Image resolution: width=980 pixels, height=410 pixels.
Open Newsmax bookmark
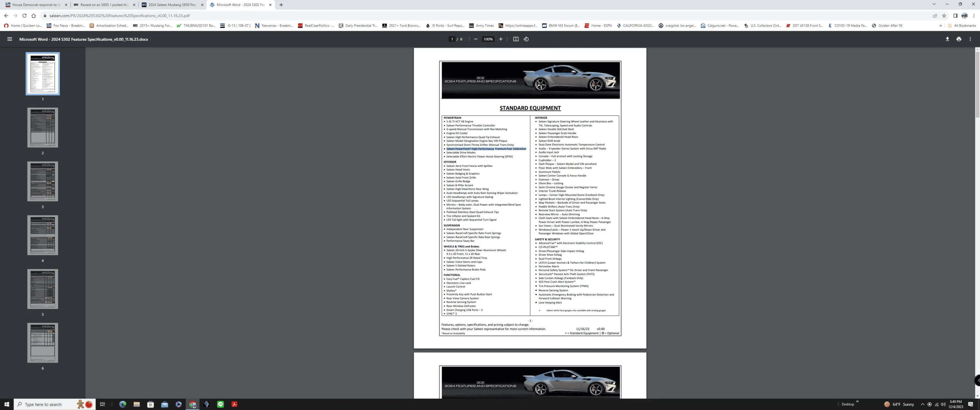click(274, 25)
